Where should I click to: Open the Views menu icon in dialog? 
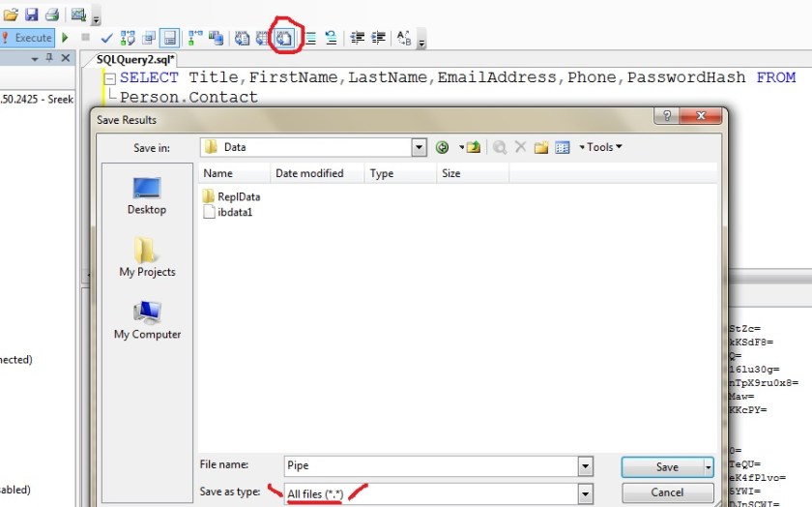[x=563, y=147]
